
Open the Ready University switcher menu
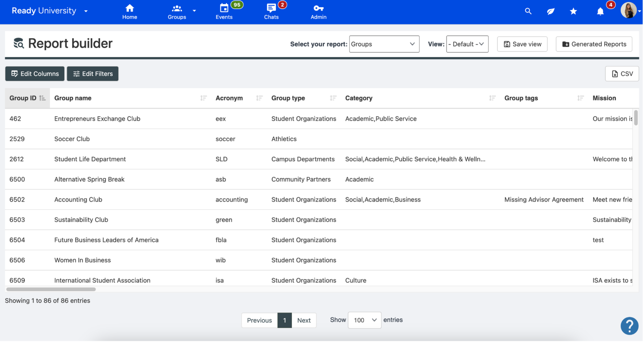86,11
